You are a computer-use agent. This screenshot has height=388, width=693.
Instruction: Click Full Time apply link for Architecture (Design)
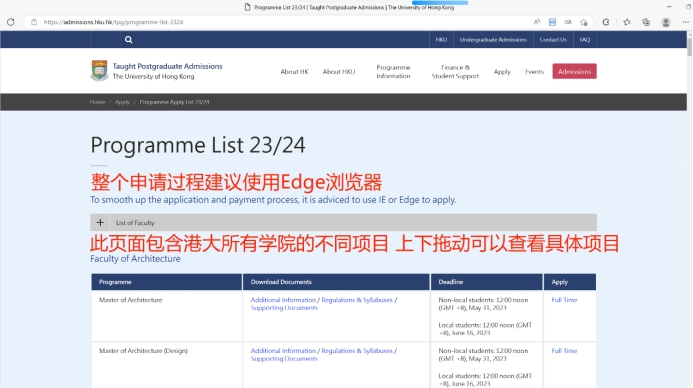coord(564,351)
